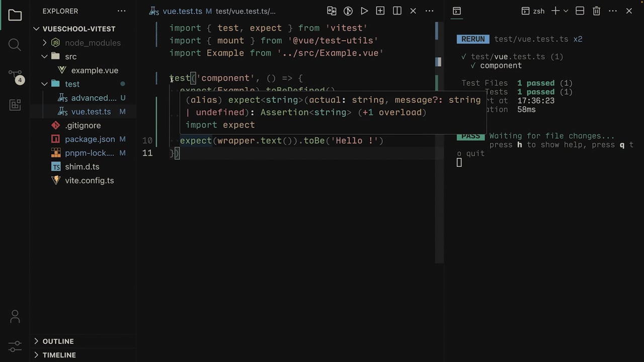644x362 pixels.
Task: Click the EXPLORER panel title
Action: (60, 11)
